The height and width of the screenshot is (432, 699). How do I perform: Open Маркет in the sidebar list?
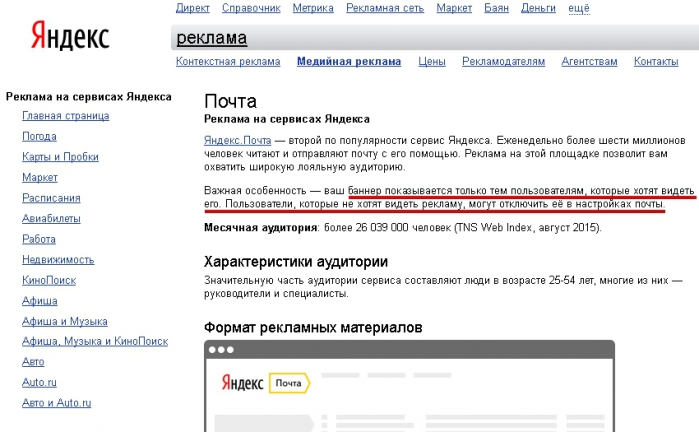click(x=40, y=177)
